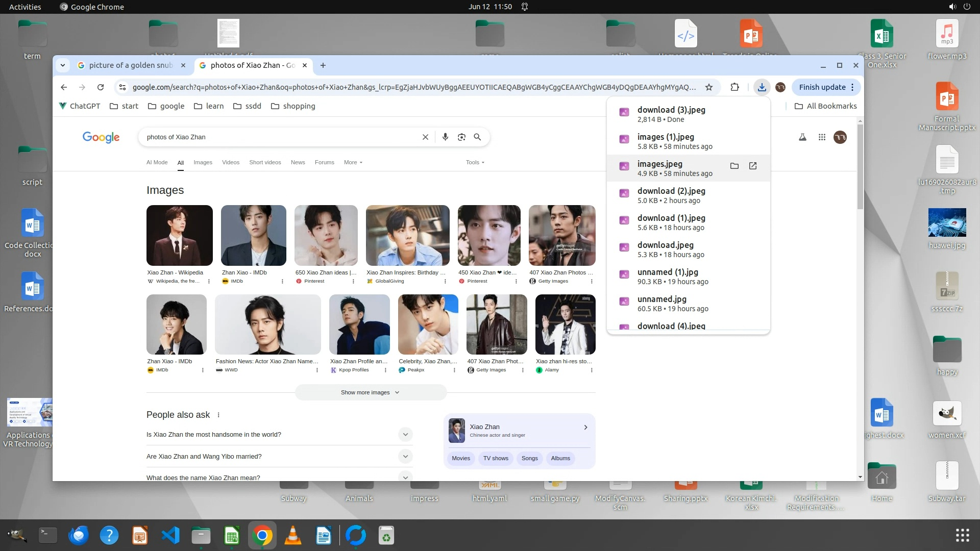Bookmark this page with star icon
Screen dimensions: 980x551
(x=709, y=87)
